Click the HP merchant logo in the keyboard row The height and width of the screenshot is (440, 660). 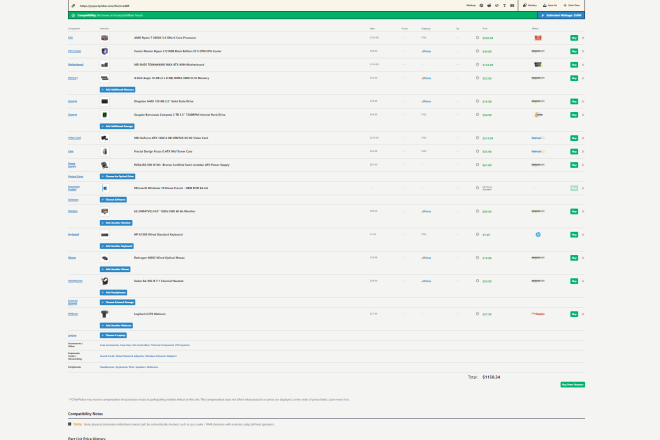538,235
